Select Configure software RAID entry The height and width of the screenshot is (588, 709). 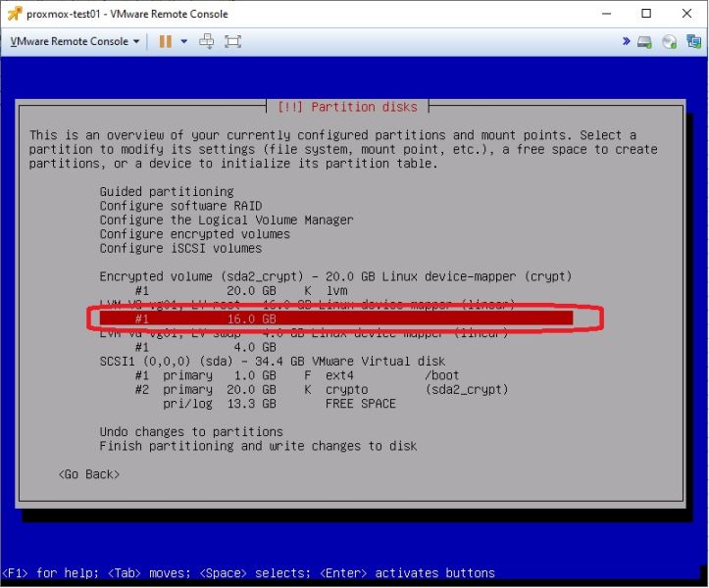[x=180, y=206]
